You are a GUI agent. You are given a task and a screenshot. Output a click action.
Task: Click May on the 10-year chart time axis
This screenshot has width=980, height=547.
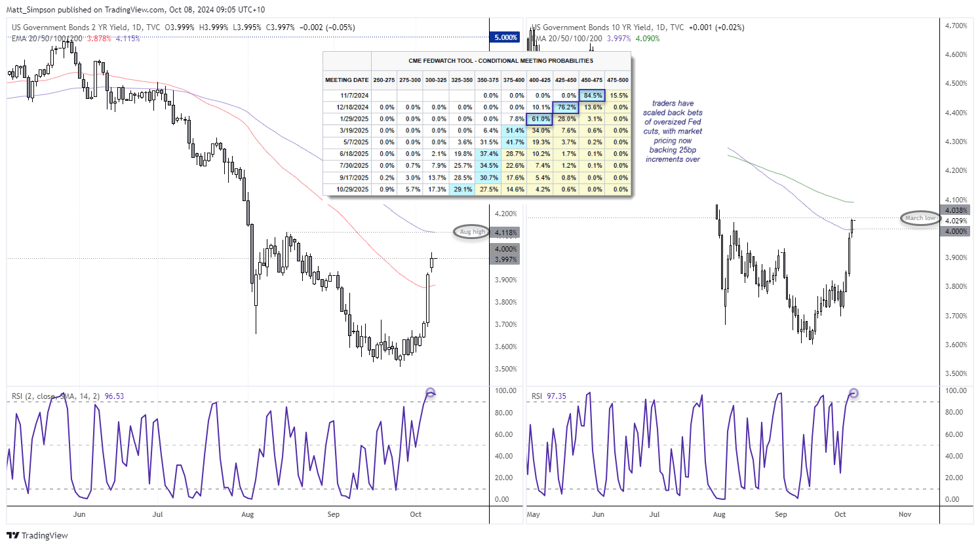tap(534, 514)
